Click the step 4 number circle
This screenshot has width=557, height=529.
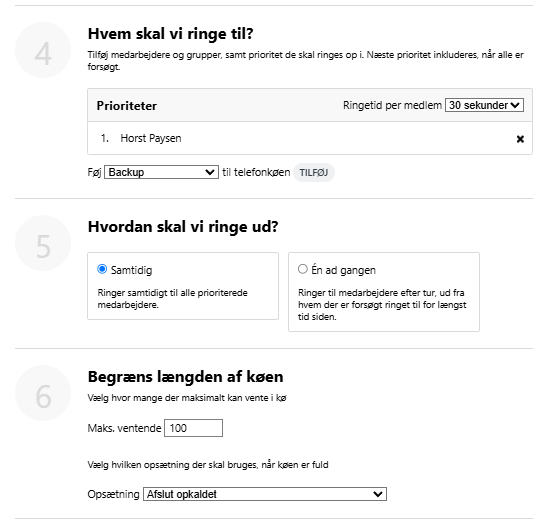point(43,50)
